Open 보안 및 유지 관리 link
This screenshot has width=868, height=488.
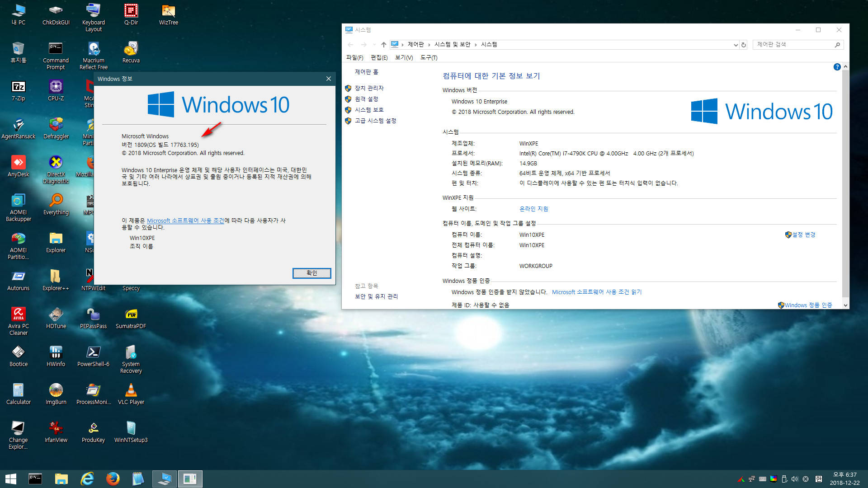pyautogui.click(x=376, y=296)
